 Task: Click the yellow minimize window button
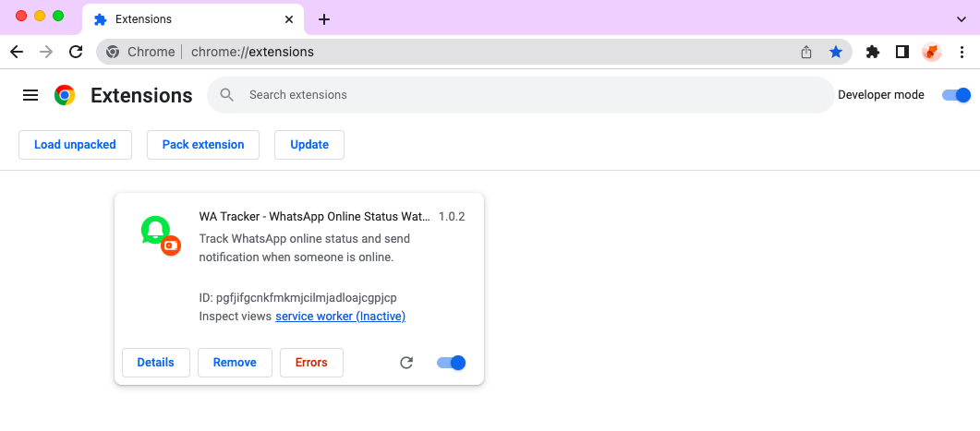point(40,17)
